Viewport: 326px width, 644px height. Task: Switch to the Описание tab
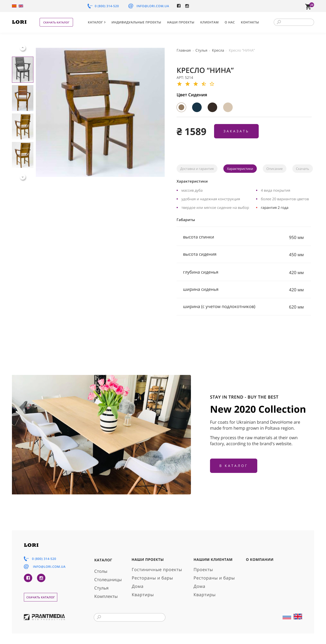pos(274,169)
